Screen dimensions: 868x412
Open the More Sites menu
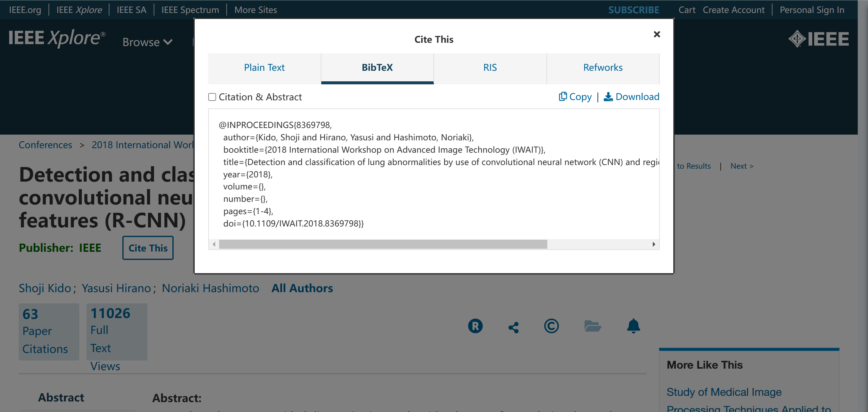pos(255,10)
